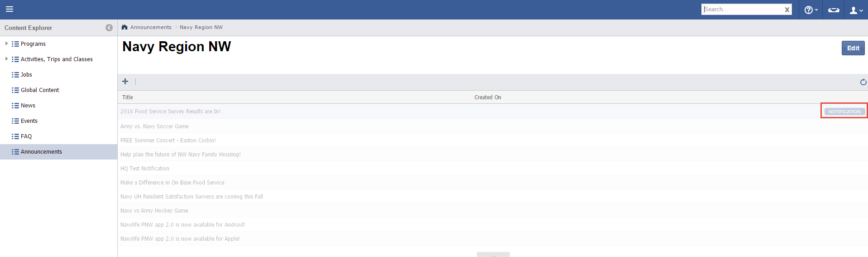This screenshot has height=257, width=868.
Task: Click the link icon in header
Action: click(834, 10)
